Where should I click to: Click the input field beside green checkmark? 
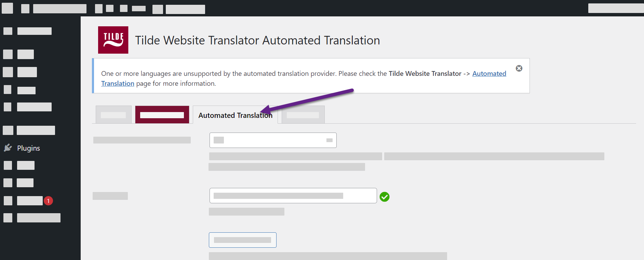pos(293,195)
